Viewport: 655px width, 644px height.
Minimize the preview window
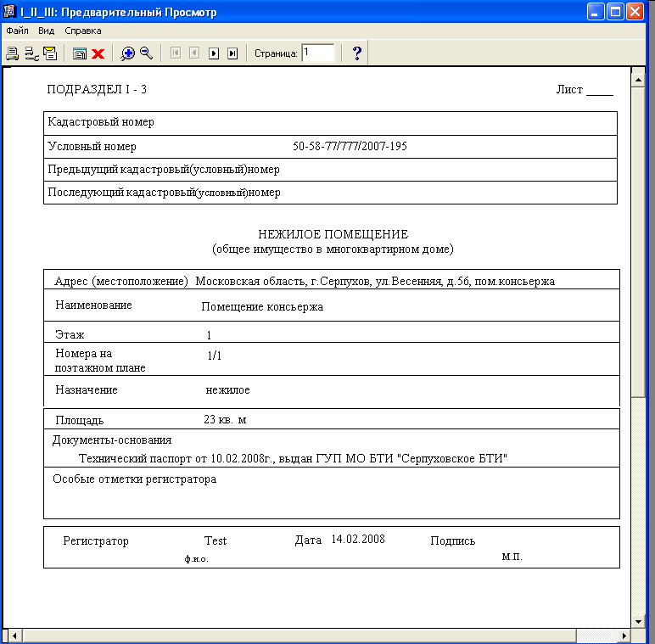click(x=596, y=11)
